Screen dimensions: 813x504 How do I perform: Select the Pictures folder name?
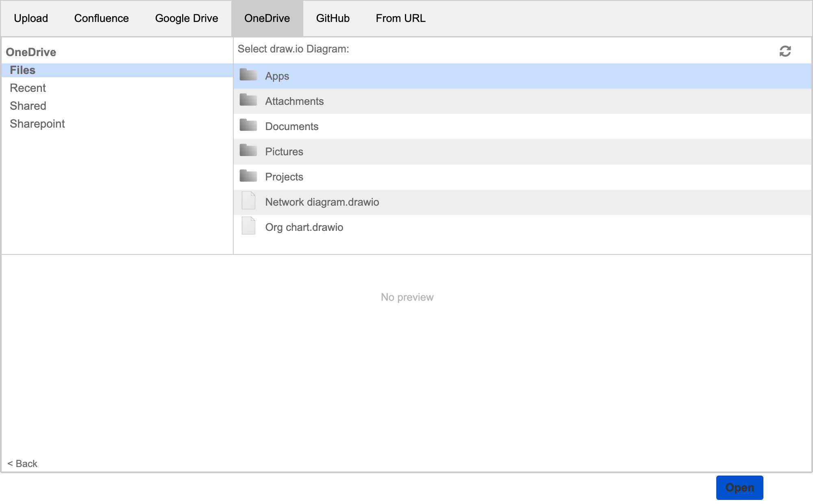pyautogui.click(x=284, y=152)
